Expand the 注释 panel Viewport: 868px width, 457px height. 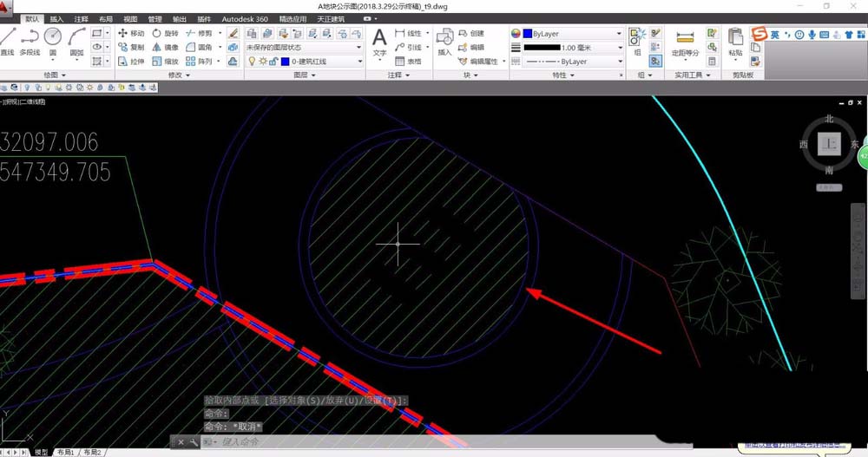(x=398, y=75)
